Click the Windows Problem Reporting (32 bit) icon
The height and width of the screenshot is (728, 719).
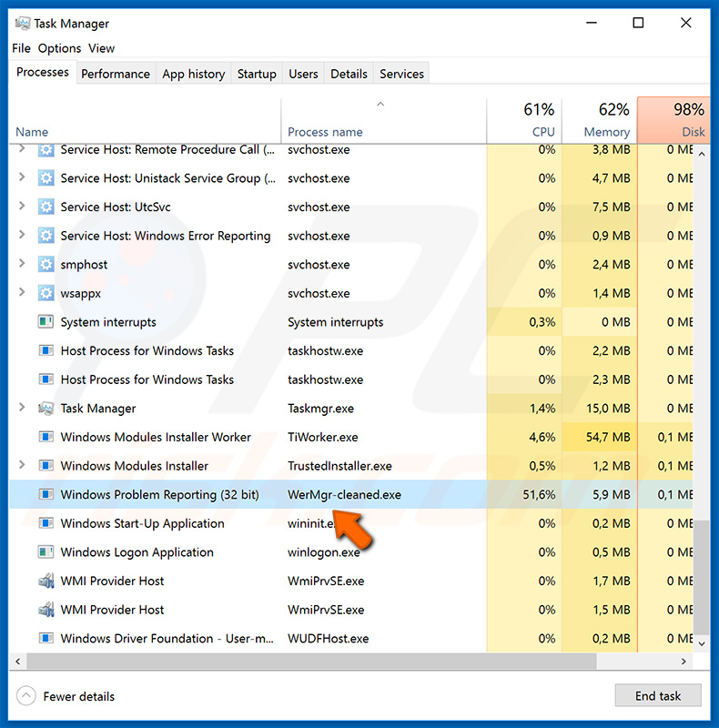coord(46,494)
